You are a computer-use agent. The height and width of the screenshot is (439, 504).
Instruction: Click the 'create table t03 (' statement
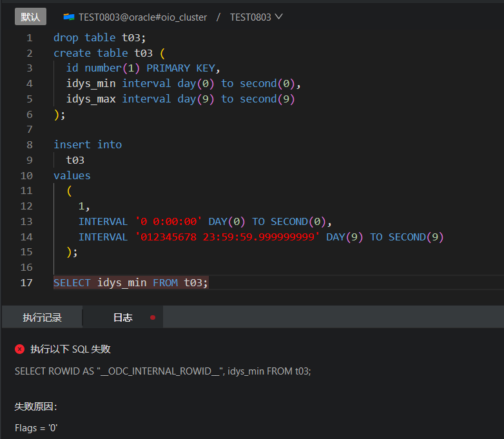[x=109, y=53]
